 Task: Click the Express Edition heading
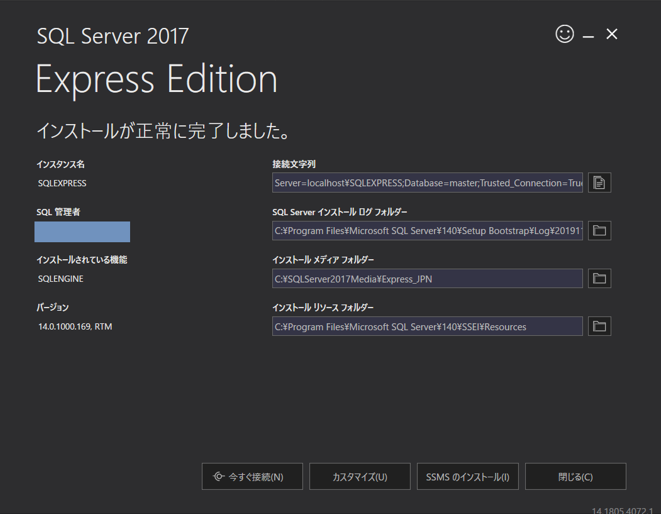tap(157, 80)
